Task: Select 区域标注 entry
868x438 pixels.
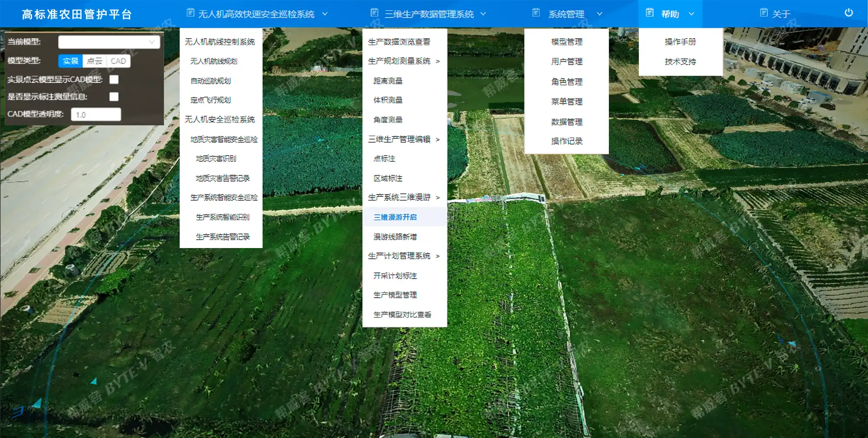Action: point(388,178)
